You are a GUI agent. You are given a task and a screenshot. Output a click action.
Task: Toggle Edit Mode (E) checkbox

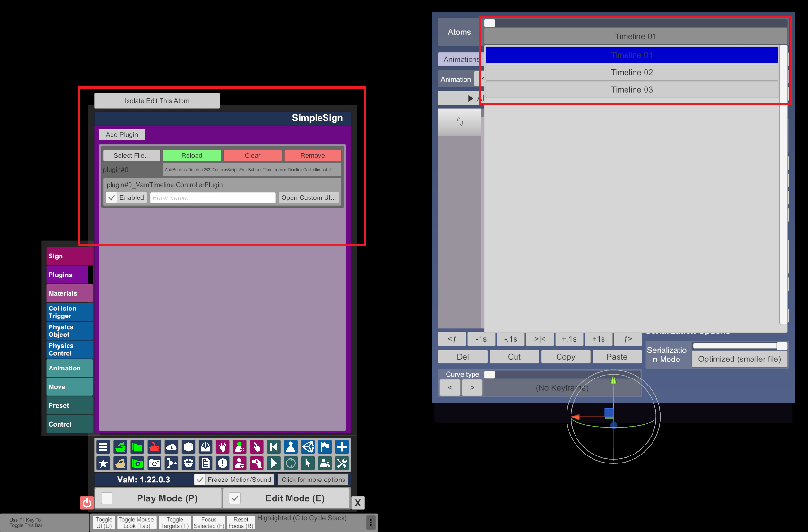(x=235, y=498)
